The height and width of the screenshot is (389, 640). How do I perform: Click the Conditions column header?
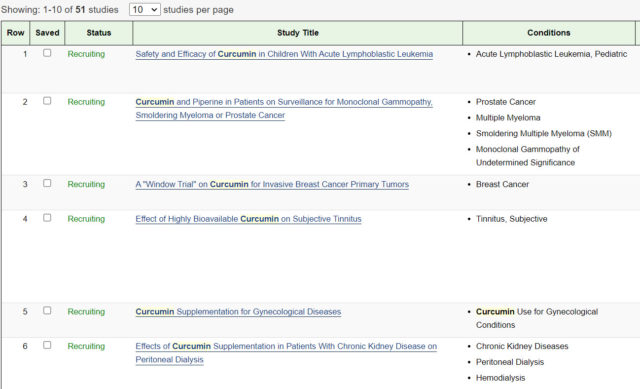[549, 33]
